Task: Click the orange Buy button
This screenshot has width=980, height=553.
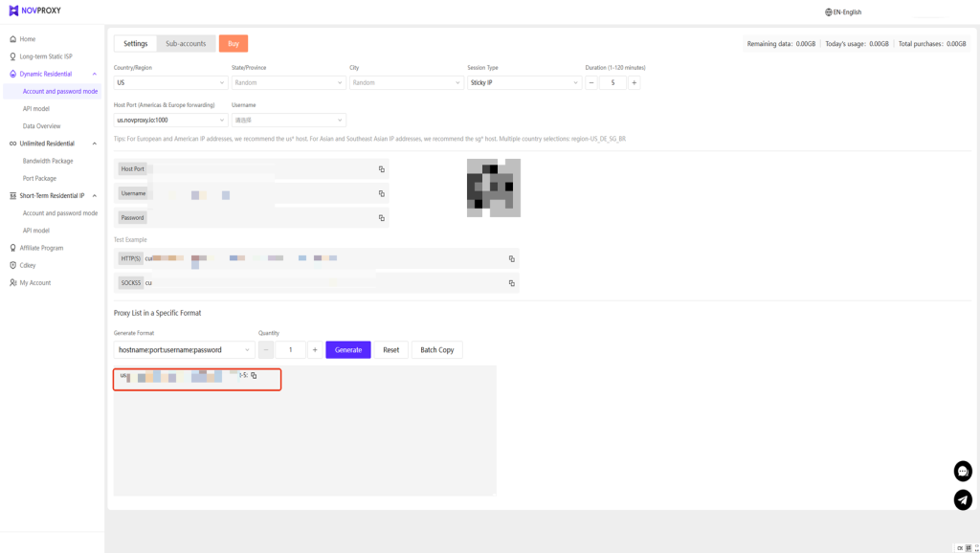Action: 234,43
